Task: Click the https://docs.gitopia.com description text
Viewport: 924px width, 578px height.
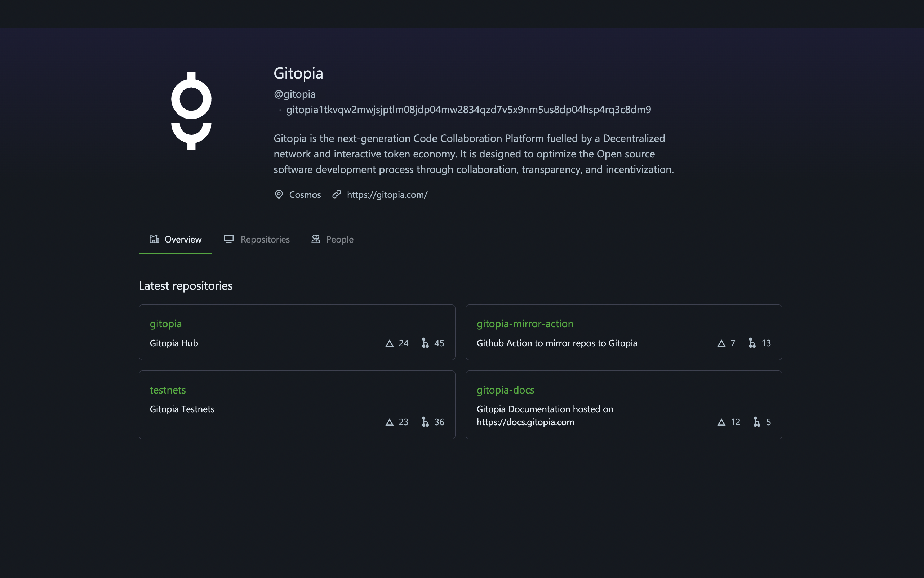Action: click(525, 422)
